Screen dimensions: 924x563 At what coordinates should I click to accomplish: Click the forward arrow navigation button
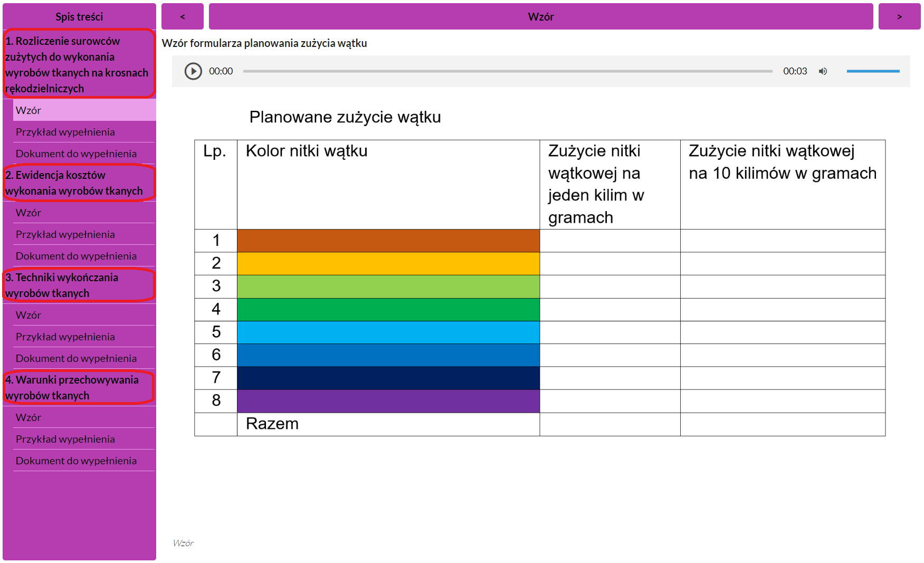coord(900,16)
